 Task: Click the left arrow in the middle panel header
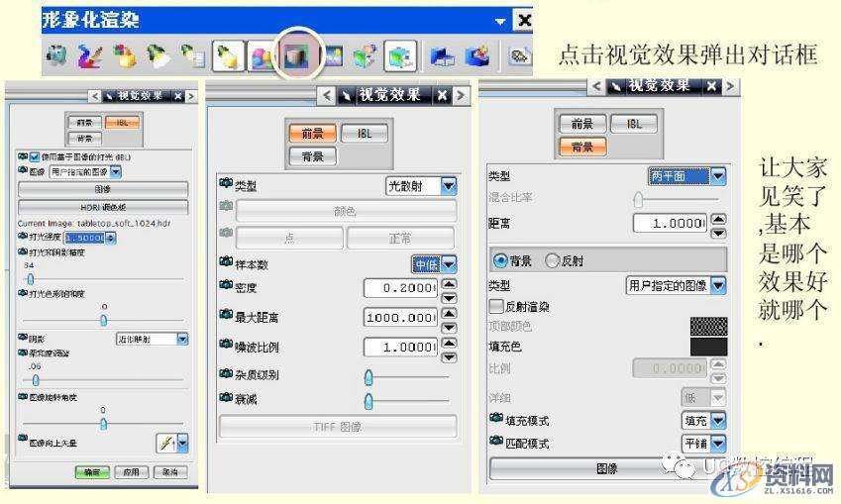pos(327,96)
